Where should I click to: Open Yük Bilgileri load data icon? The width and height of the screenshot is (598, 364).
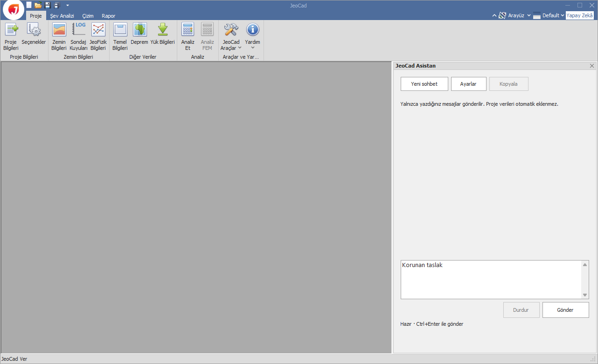click(162, 34)
